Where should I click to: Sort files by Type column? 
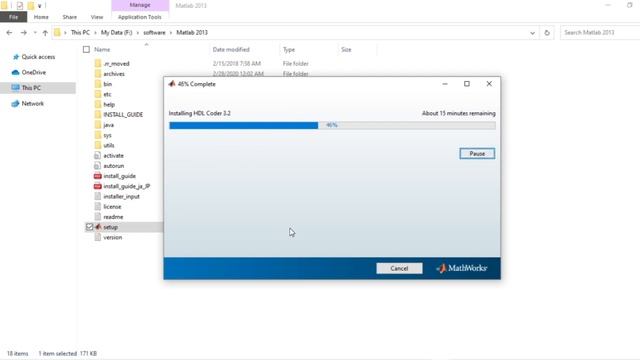(x=289, y=49)
